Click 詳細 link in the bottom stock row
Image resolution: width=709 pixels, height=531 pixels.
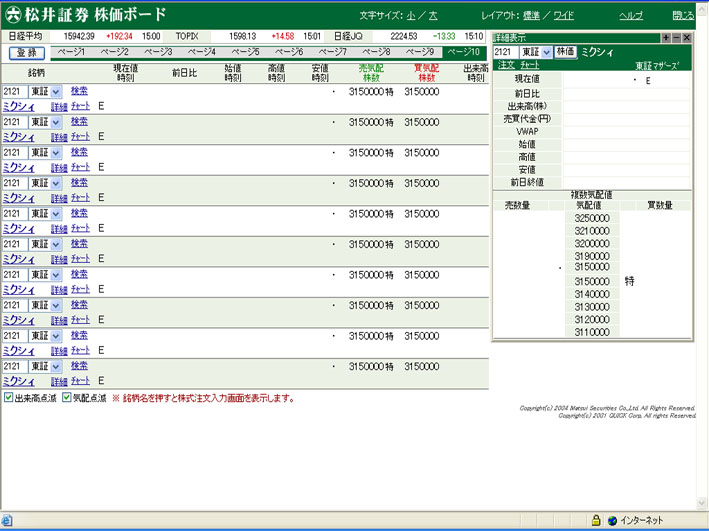pyautogui.click(x=59, y=381)
